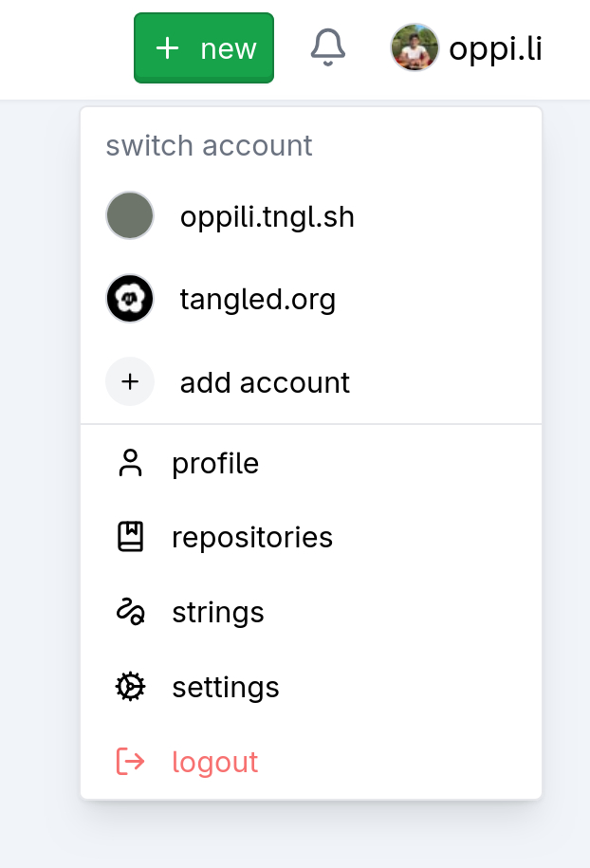The image size is (590, 868).
Task: Open the profile menu entry
Action: coord(215,463)
